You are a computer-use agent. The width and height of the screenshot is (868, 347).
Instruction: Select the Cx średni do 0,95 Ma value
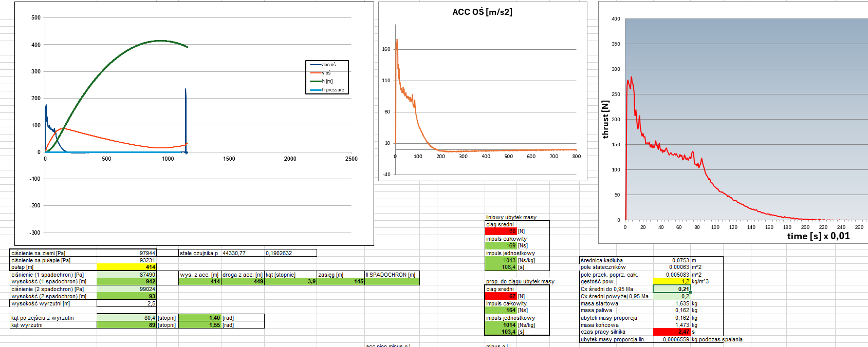(671, 289)
